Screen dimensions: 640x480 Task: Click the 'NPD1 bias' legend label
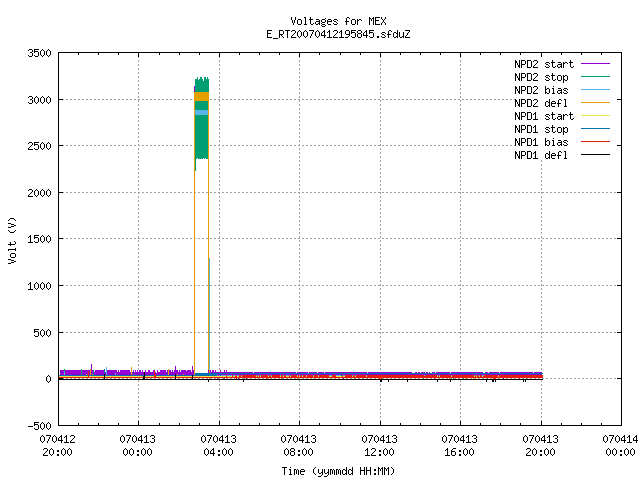(x=541, y=142)
